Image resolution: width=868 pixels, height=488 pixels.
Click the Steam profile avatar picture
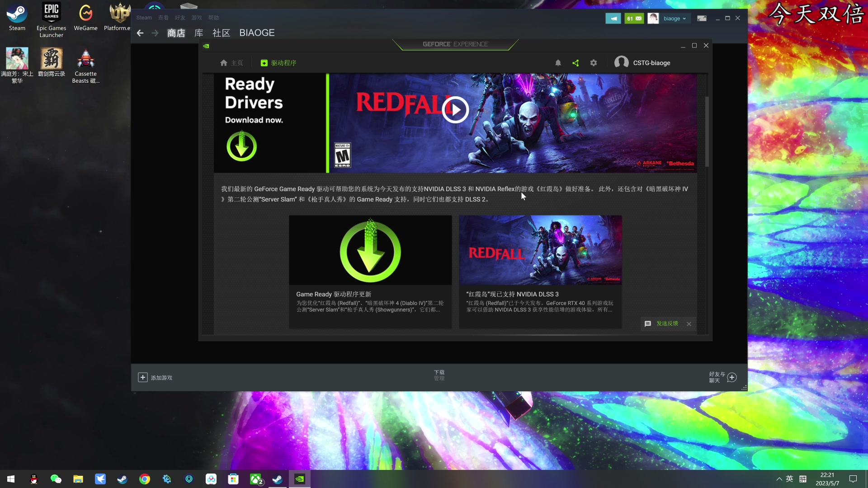pos(653,19)
